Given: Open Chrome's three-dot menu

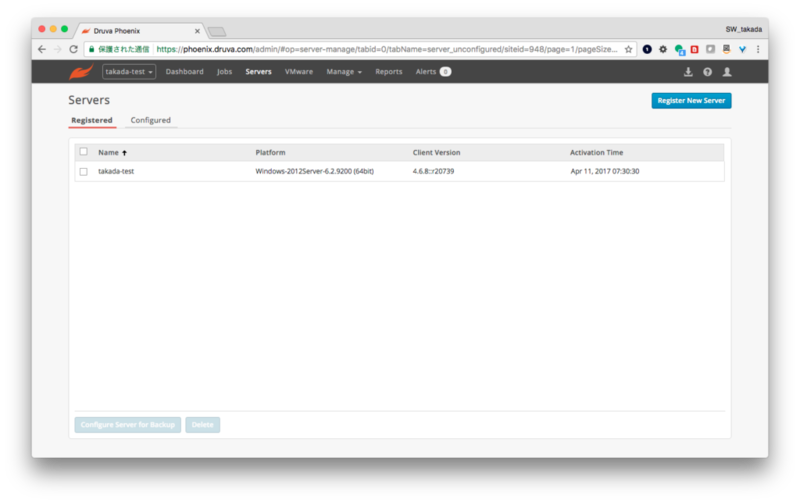Looking at the screenshot, I should tap(758, 49).
